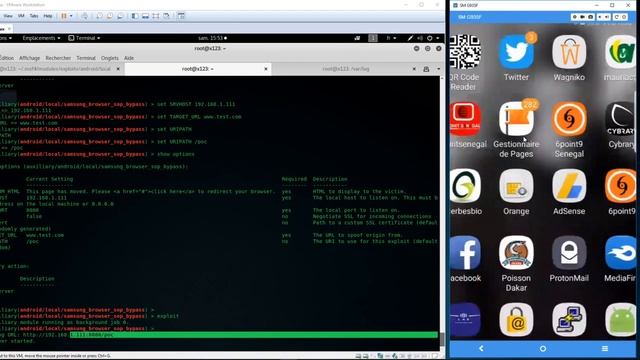Open the Cybrary app

coord(620,119)
